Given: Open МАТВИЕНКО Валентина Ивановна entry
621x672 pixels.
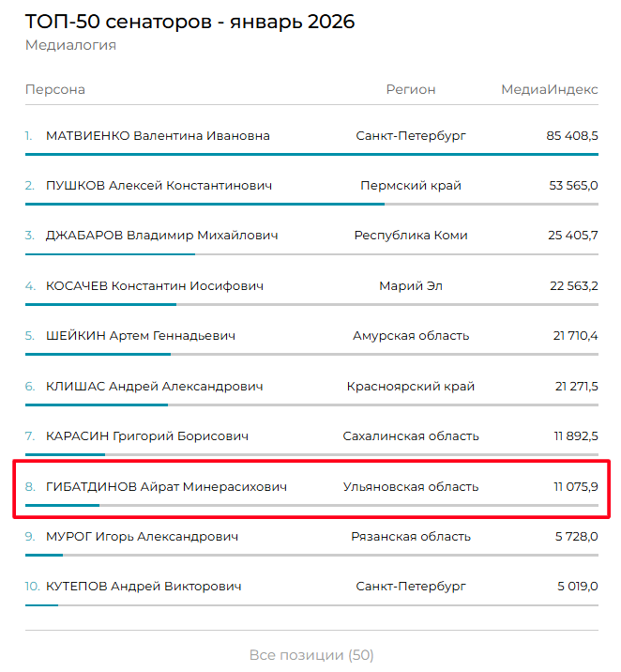Looking at the screenshot, I should click(158, 136).
